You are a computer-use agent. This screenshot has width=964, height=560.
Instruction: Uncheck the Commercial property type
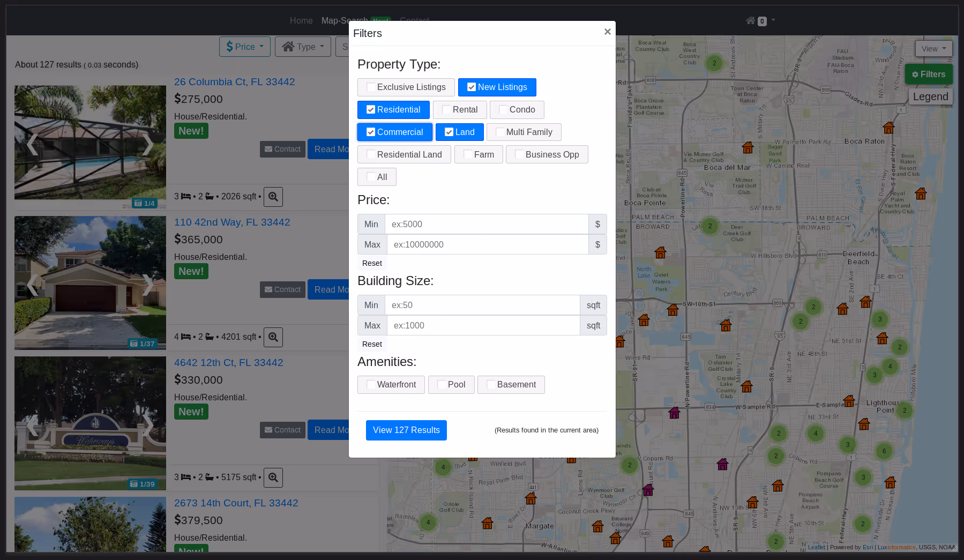pyautogui.click(x=394, y=132)
